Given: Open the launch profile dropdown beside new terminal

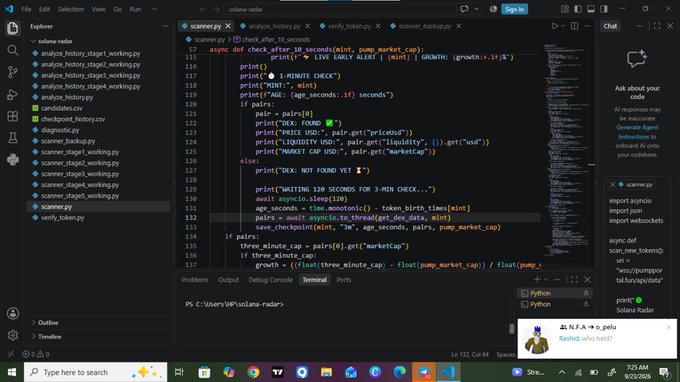Looking at the screenshot, I should coord(546,280).
